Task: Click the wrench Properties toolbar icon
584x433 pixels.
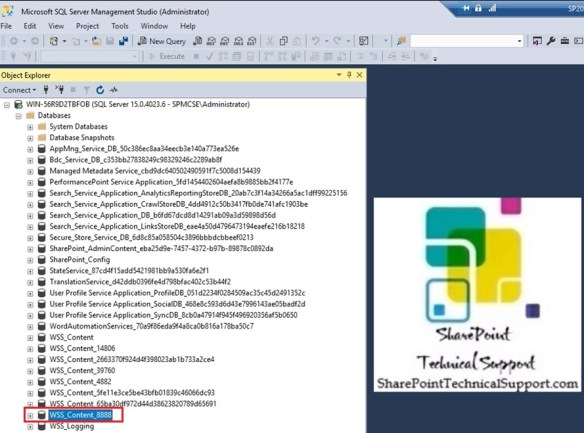Action: pos(551,41)
